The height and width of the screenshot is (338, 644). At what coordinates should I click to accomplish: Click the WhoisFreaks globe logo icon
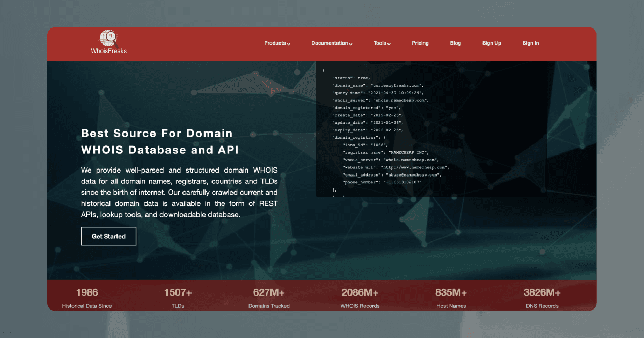(x=108, y=38)
